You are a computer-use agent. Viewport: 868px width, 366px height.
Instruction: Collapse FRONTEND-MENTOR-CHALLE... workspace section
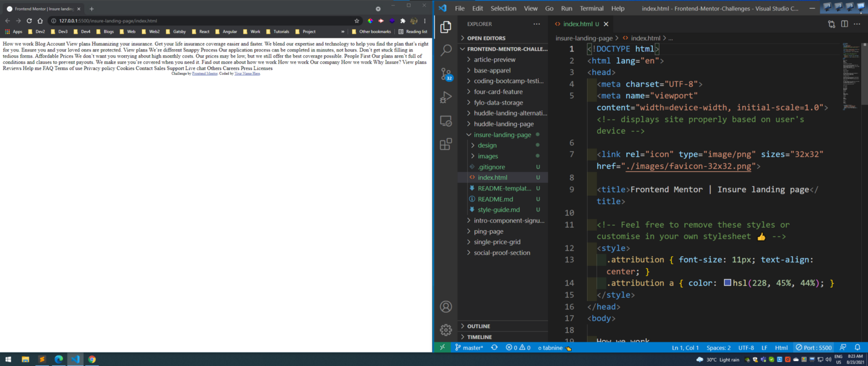click(503, 48)
